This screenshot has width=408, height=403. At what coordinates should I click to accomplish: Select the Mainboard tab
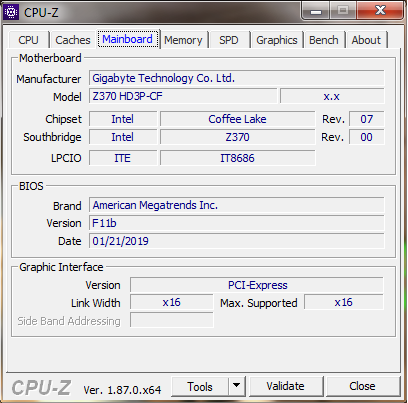128,39
